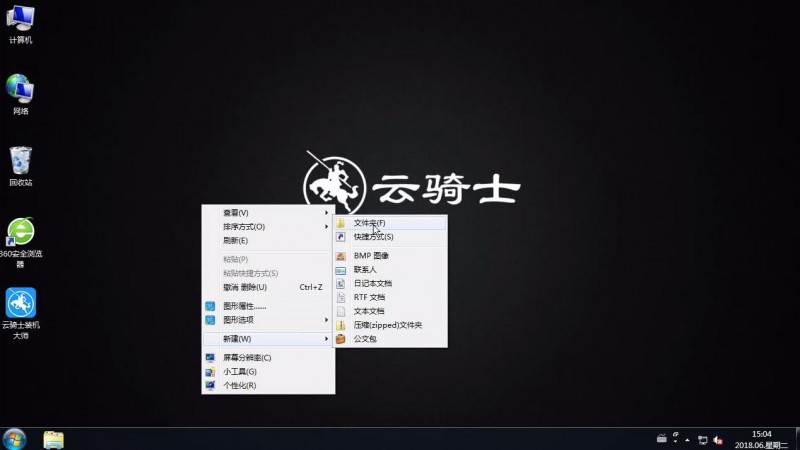Choose 撤消 删除(U) menu entry
Viewport: 800px width, 450px height.
[268, 287]
